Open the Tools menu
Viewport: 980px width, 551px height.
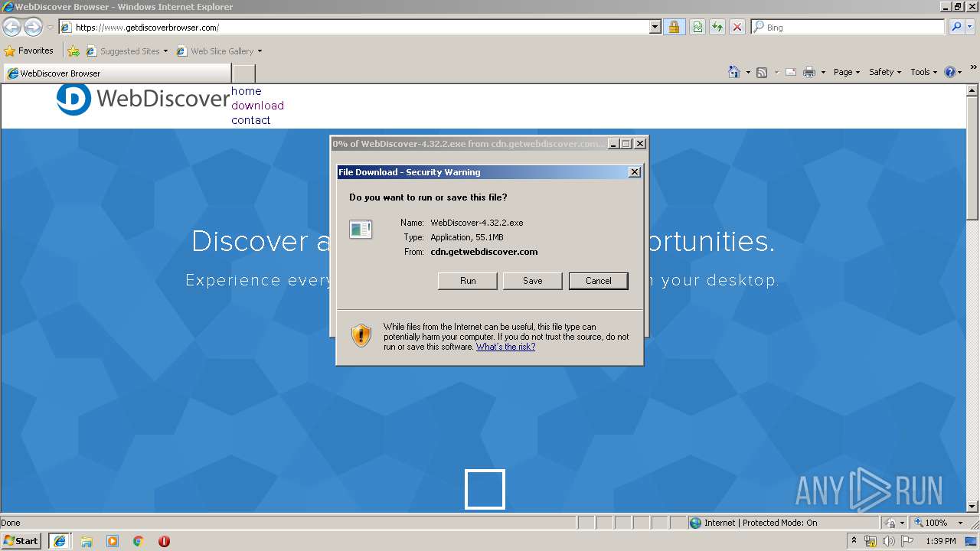tap(923, 72)
